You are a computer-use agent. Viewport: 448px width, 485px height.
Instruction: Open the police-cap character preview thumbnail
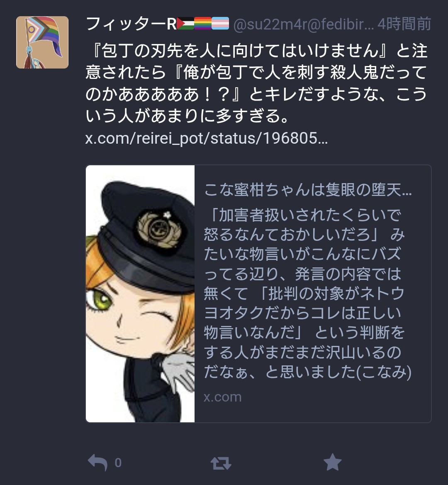[140, 294]
